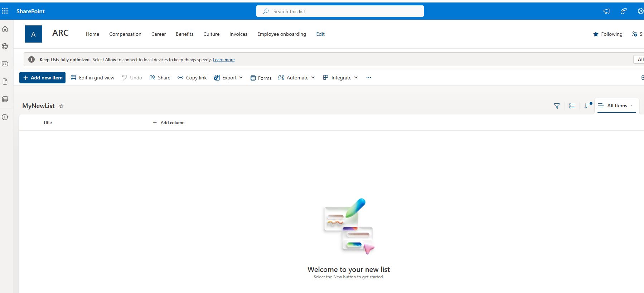The width and height of the screenshot is (644, 293).
Task: Open the All Items view dropdown
Action: coord(616,106)
